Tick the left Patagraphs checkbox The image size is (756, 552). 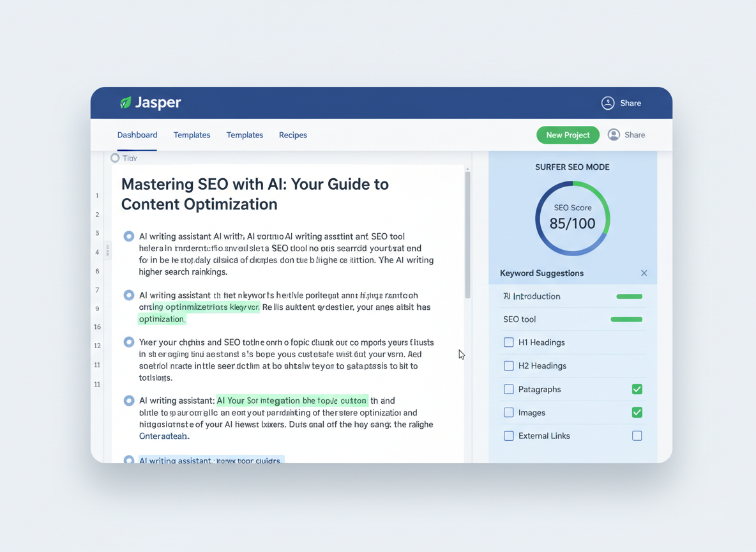508,389
